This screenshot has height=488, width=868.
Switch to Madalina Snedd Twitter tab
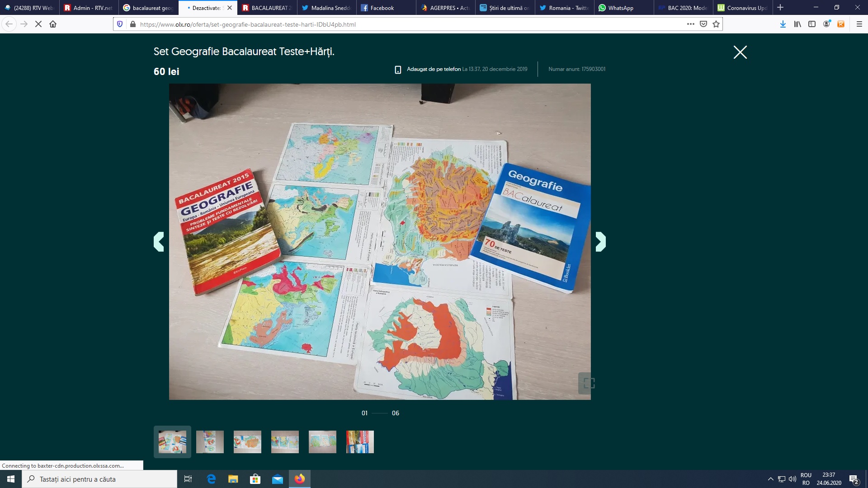326,8
